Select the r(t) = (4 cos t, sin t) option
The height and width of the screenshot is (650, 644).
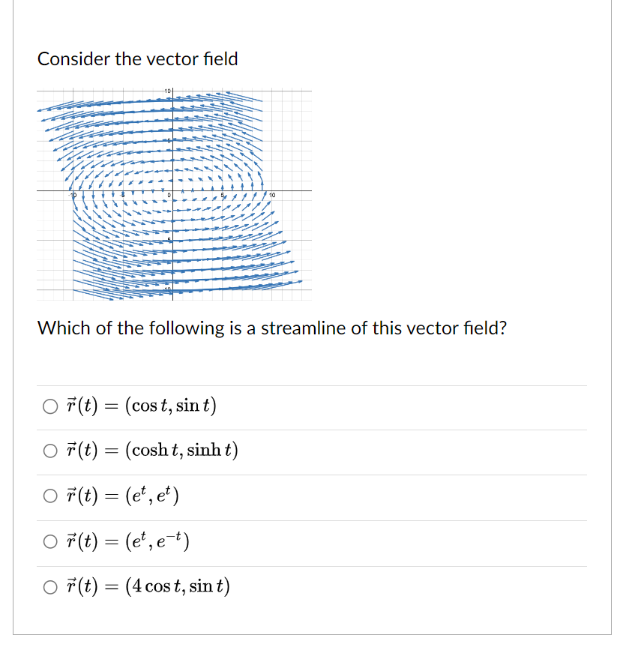pos(49,587)
